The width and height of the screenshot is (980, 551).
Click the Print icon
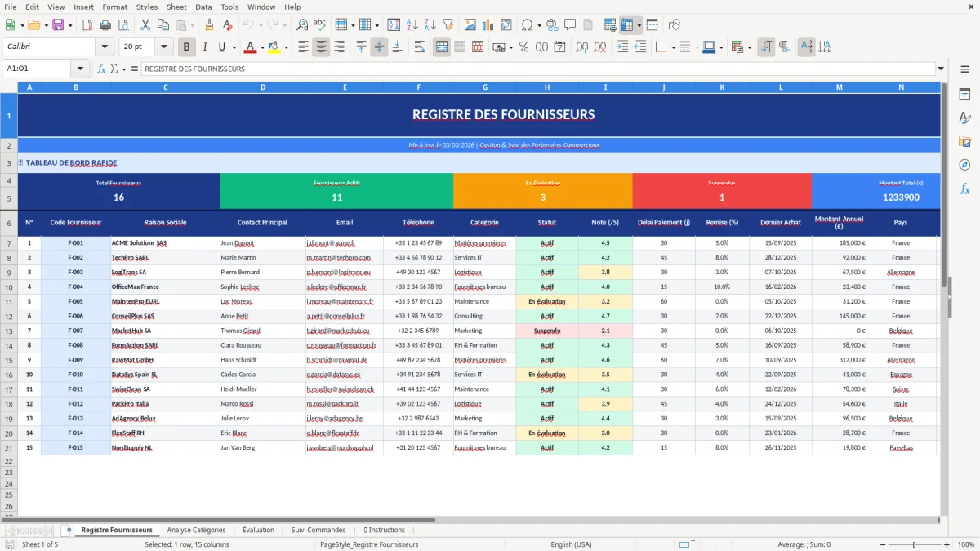click(105, 25)
